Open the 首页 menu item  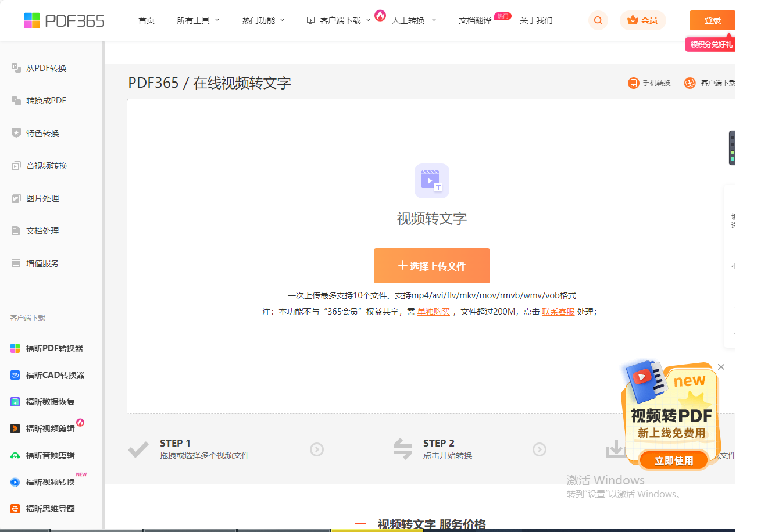[x=147, y=20]
